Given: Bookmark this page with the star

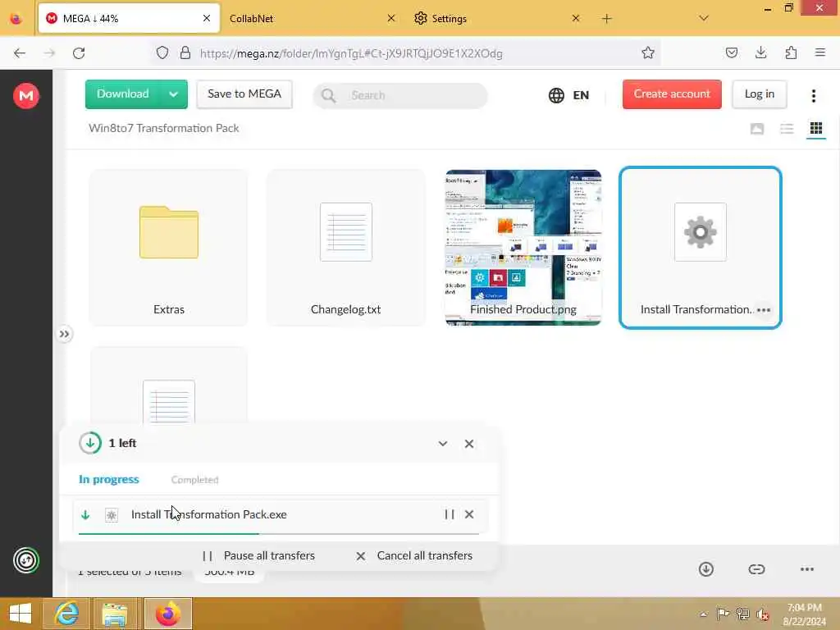Looking at the screenshot, I should click(648, 53).
